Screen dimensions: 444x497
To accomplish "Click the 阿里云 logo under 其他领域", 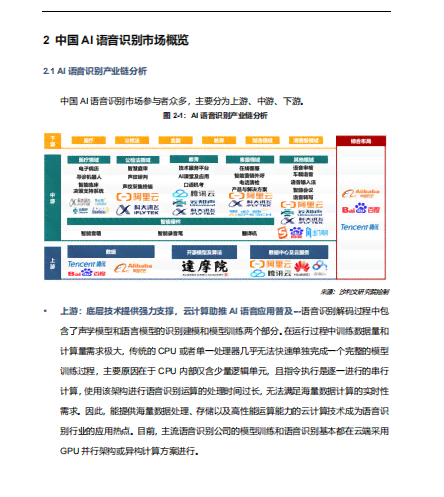I will click(302, 205).
